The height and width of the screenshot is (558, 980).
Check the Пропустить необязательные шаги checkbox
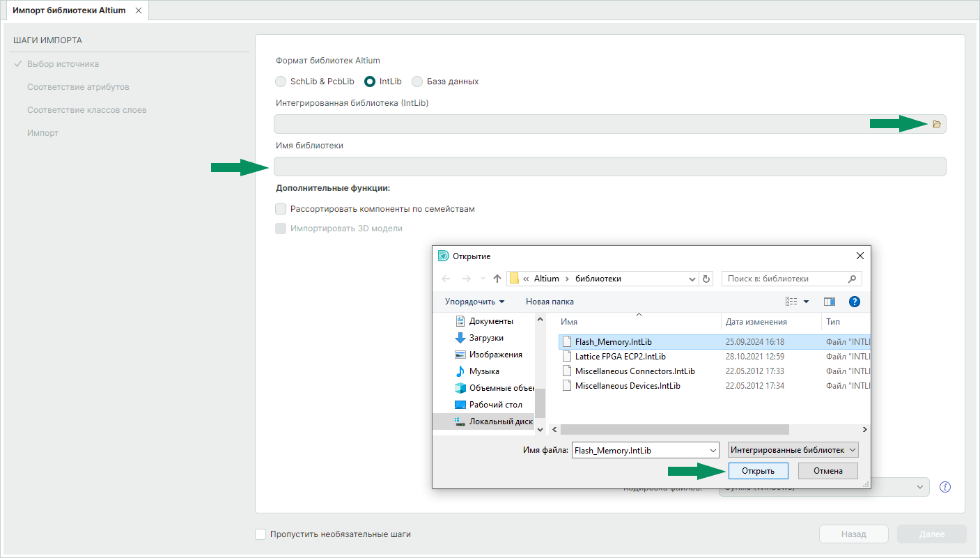pyautogui.click(x=260, y=534)
